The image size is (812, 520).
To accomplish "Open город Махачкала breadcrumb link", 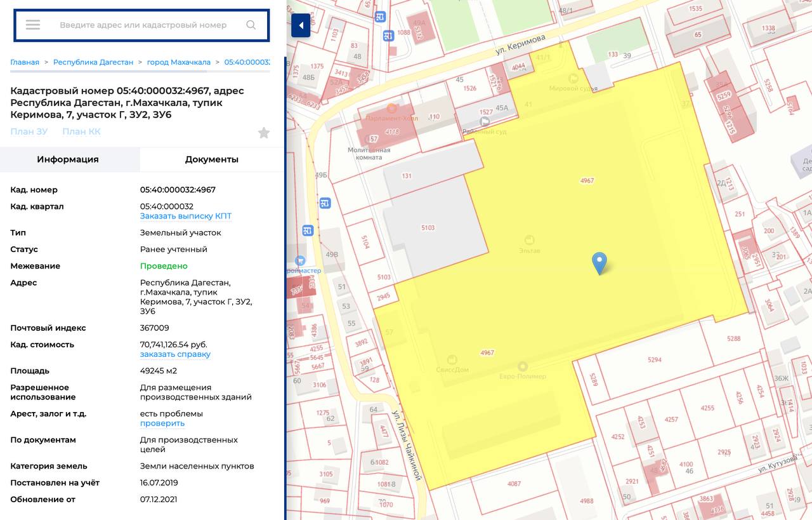I will [x=179, y=62].
